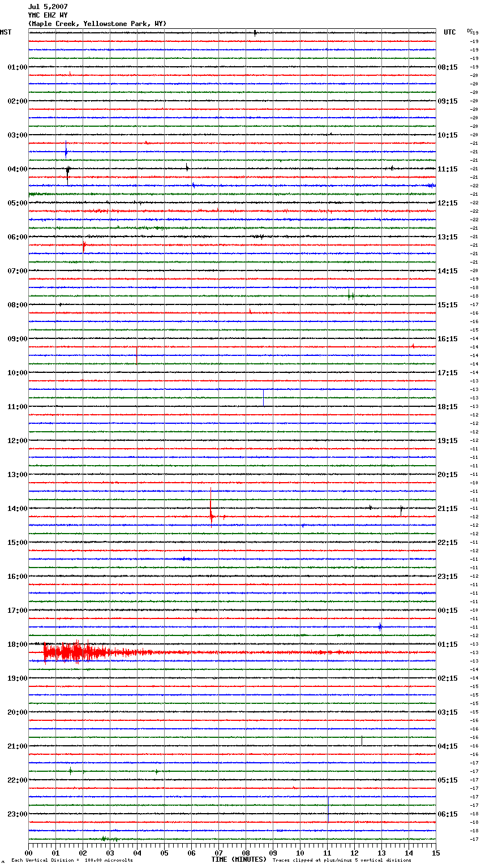Select the 10:00 MST row label
The width and height of the screenshot is (481, 868).
(x=17, y=373)
